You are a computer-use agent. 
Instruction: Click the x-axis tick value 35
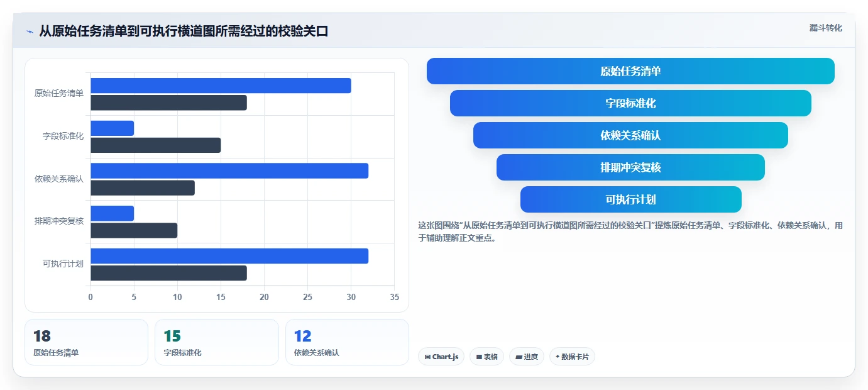tap(394, 297)
